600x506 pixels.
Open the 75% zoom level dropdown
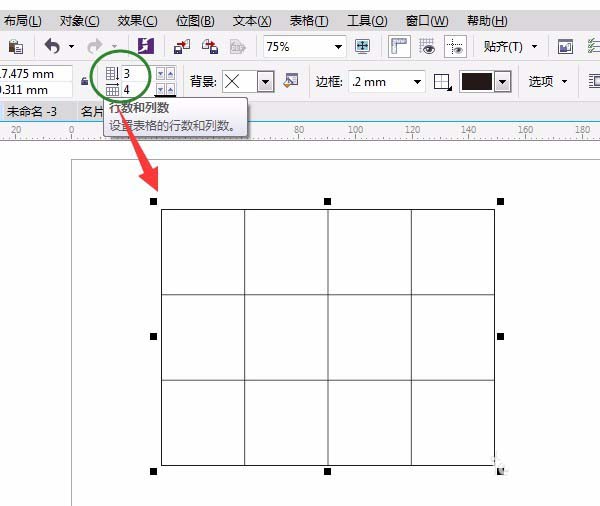[338, 47]
